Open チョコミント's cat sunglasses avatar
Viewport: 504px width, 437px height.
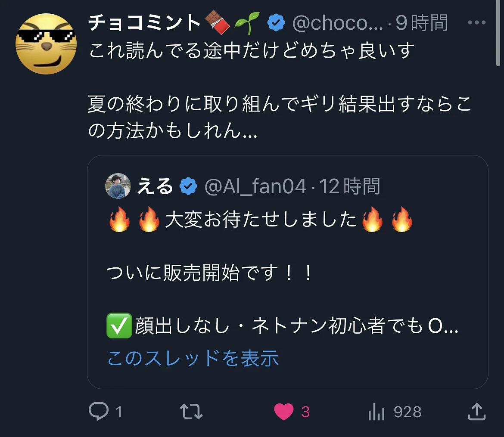(46, 44)
